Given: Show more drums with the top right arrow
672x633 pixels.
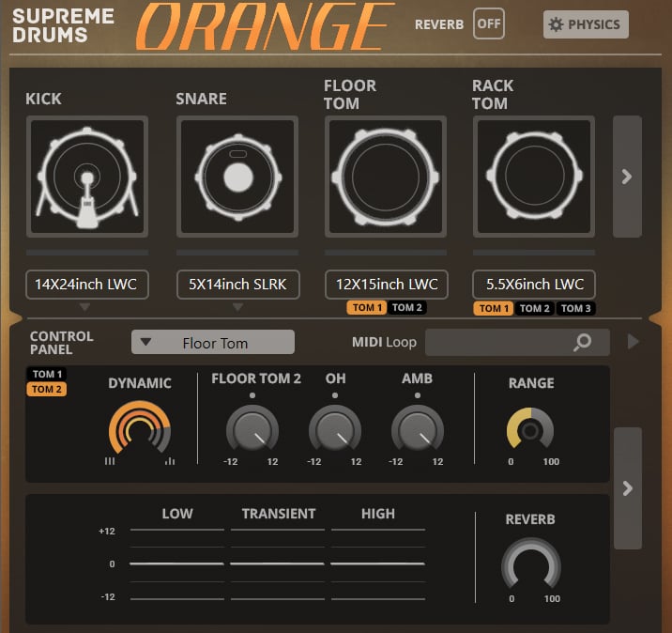Looking at the screenshot, I should (x=627, y=177).
